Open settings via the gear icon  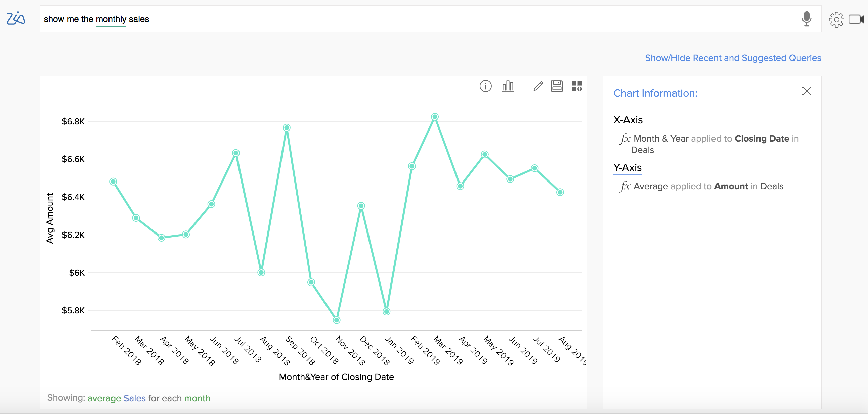(x=836, y=19)
